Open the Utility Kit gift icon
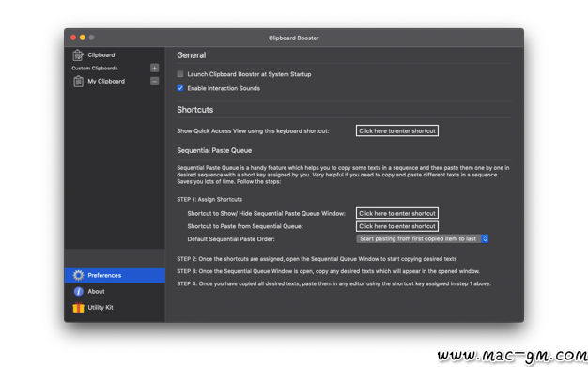Viewport: 588px width, 367px height. pyautogui.click(x=78, y=308)
